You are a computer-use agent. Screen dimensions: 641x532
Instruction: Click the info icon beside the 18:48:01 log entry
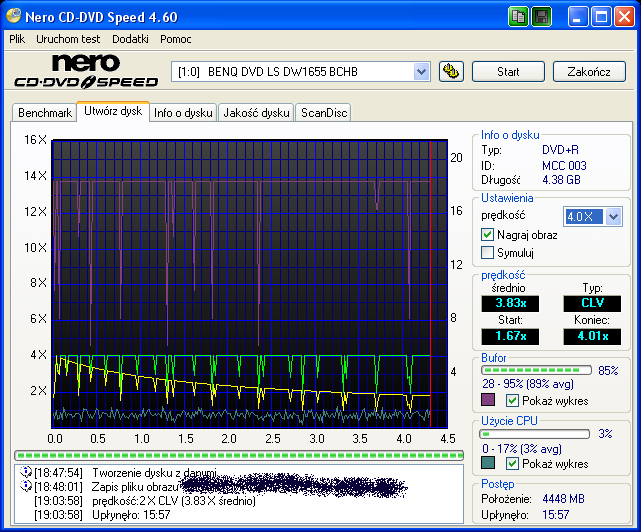25,486
